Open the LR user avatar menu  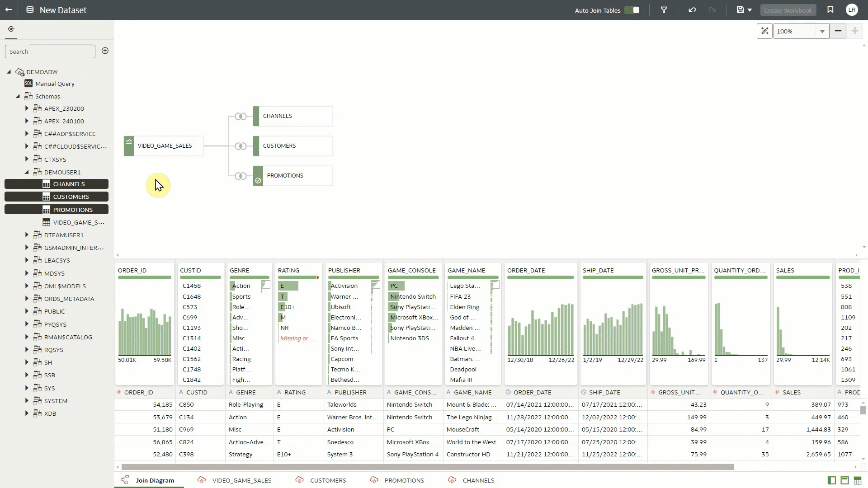pos(852,9)
